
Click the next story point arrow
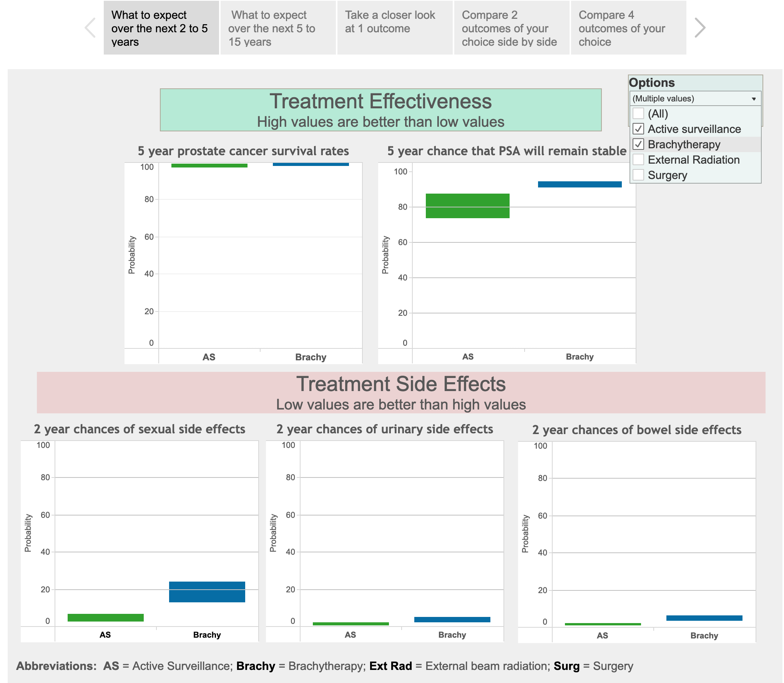700,28
